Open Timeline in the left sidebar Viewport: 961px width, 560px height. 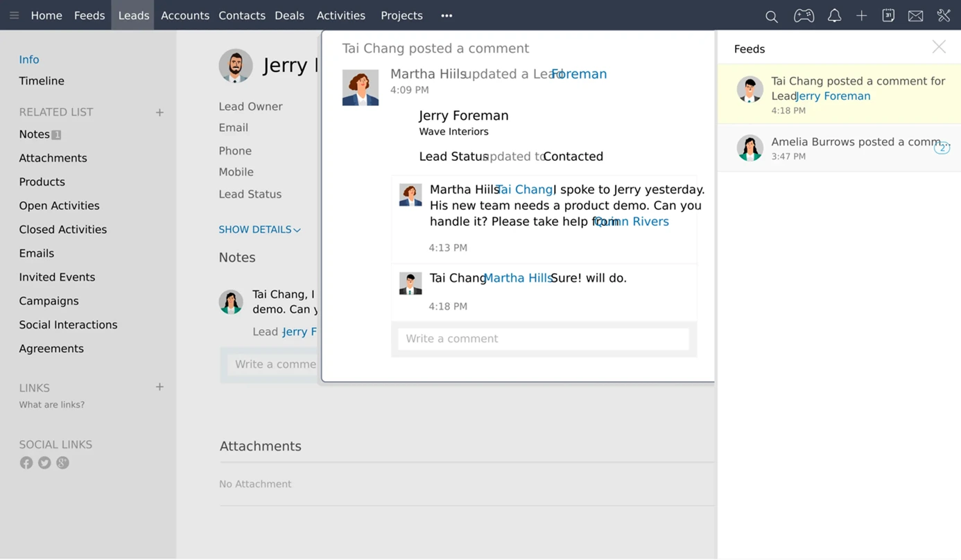[42, 81]
